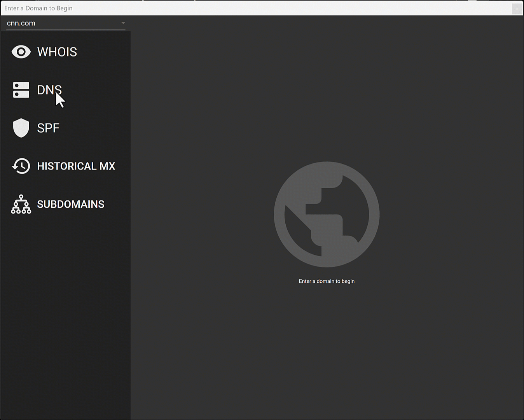Switch to the WHOIS section
Screen dimensions: 524x420
57,52
